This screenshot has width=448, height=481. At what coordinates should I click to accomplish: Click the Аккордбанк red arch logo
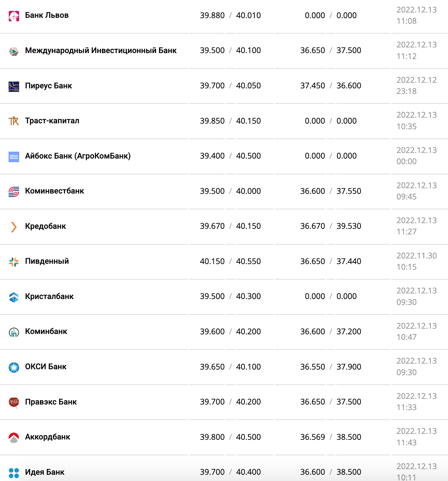14,437
